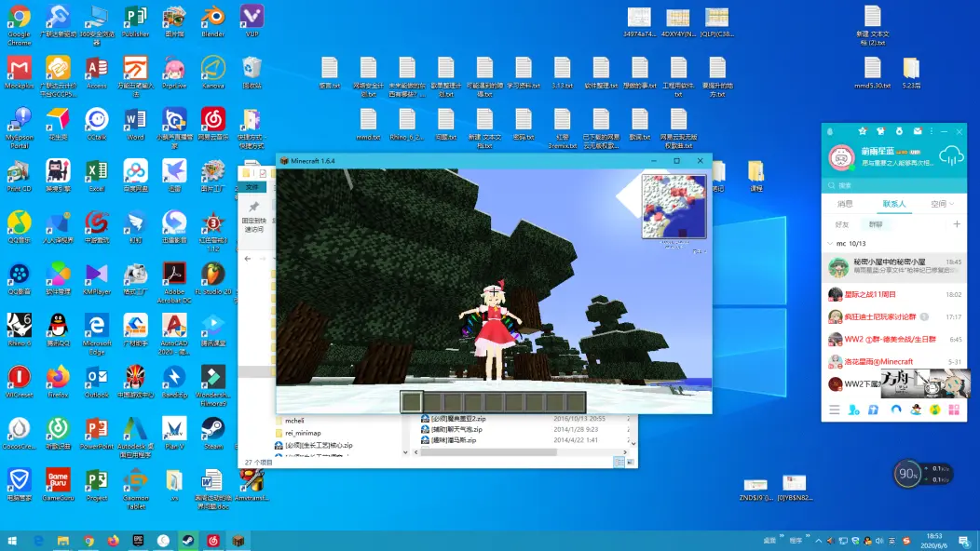The image size is (980, 551).
Task: Open the Steam desktop icon
Action: [x=213, y=430]
